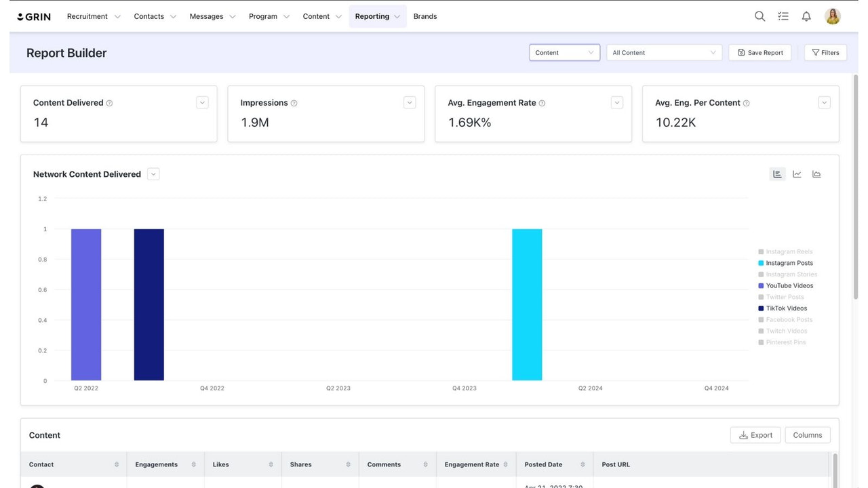
Task: Open the Reporting menu
Action: [x=377, y=16]
